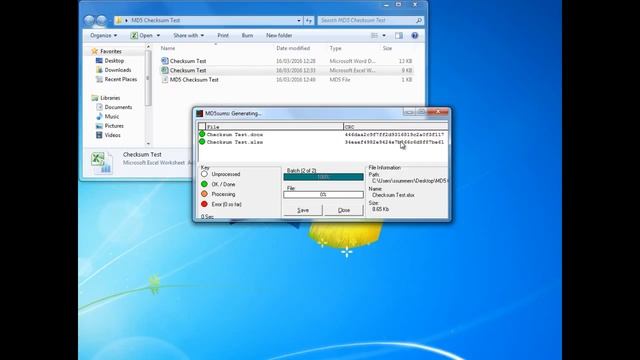The width and height of the screenshot is (640, 360).
Task: Click the Back arrow in Explorer
Action: click(89, 20)
